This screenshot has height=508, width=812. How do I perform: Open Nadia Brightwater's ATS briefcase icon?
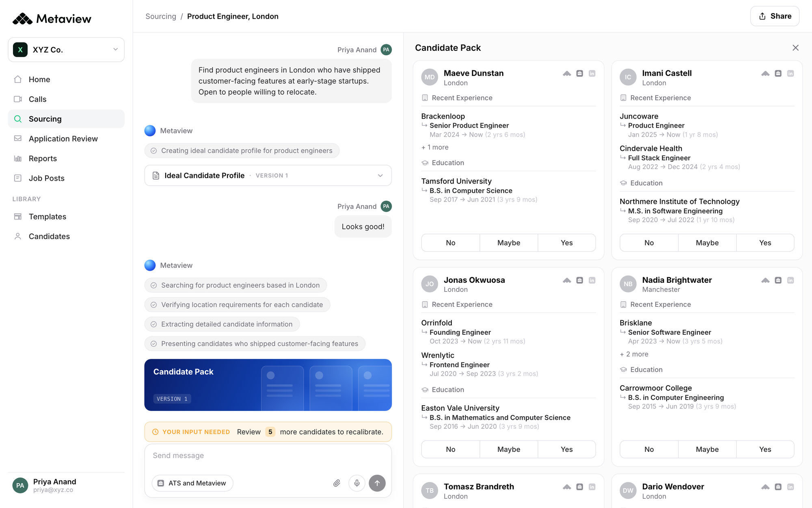(x=778, y=280)
